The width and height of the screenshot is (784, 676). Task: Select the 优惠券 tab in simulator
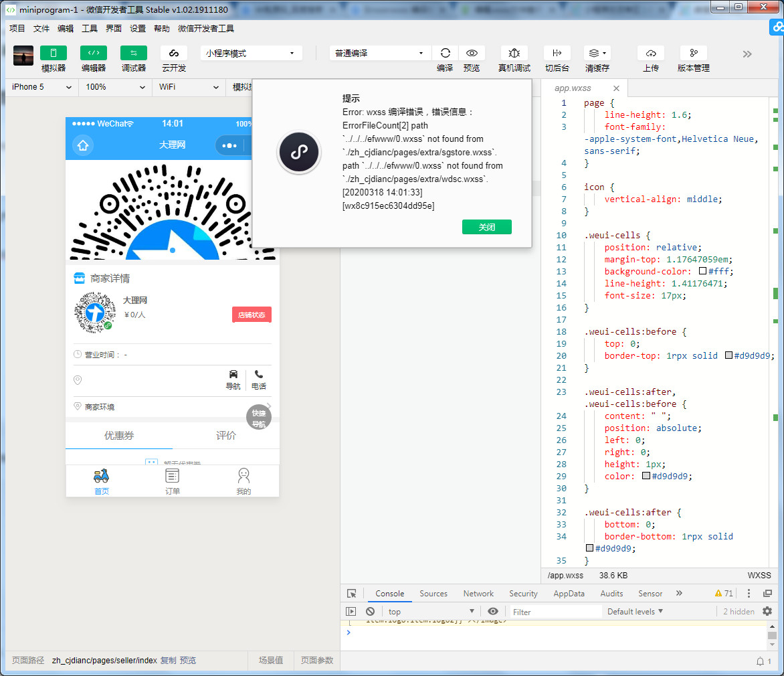[x=119, y=436]
